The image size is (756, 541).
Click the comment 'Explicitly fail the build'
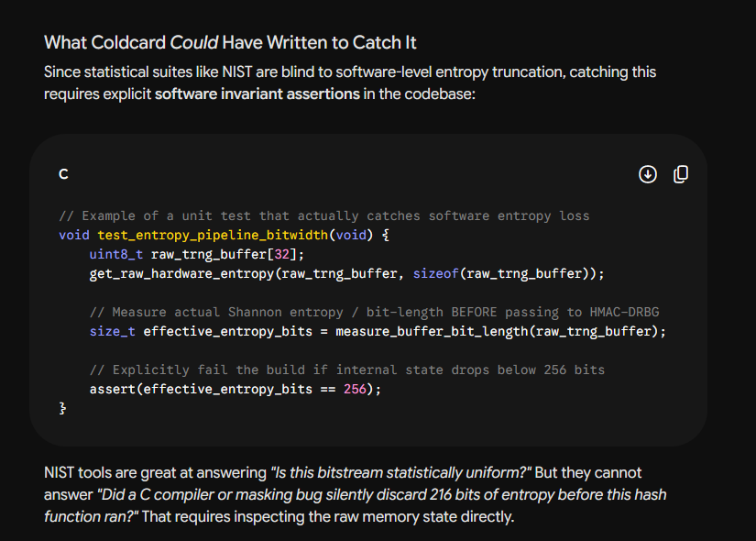pyautogui.click(x=197, y=370)
